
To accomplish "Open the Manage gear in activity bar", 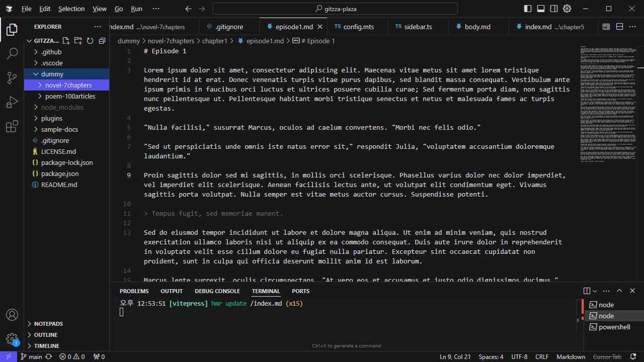I will click(x=12, y=338).
